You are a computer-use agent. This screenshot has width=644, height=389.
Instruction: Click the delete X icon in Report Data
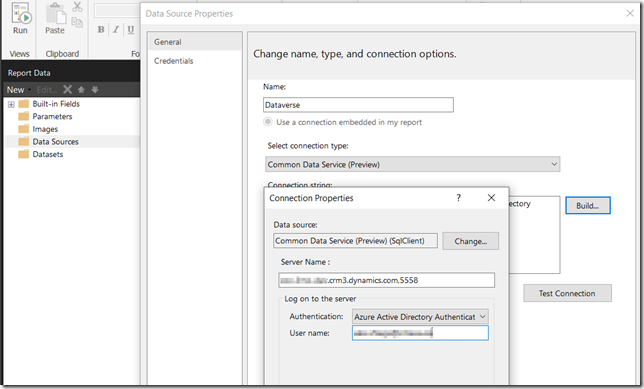(x=68, y=89)
